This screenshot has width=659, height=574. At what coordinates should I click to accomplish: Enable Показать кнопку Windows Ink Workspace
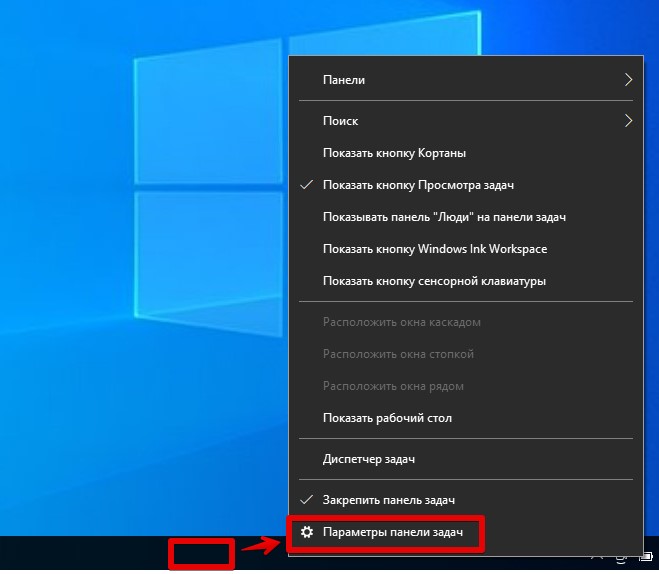466,249
